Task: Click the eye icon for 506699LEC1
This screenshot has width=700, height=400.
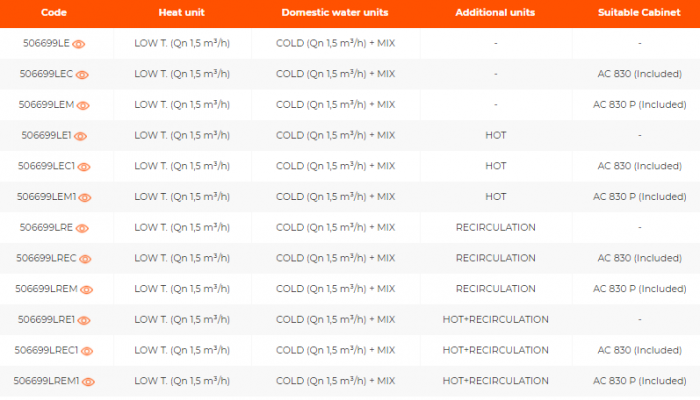Action: 84,167
